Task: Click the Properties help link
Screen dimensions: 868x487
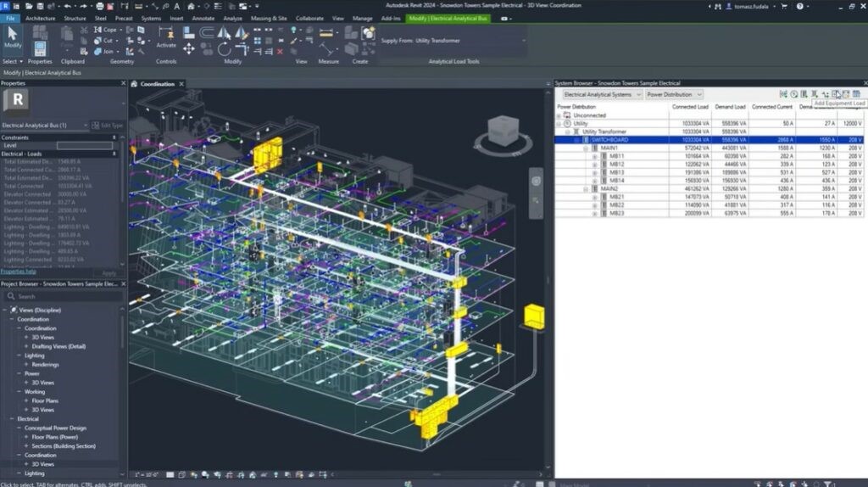Action: coord(19,271)
